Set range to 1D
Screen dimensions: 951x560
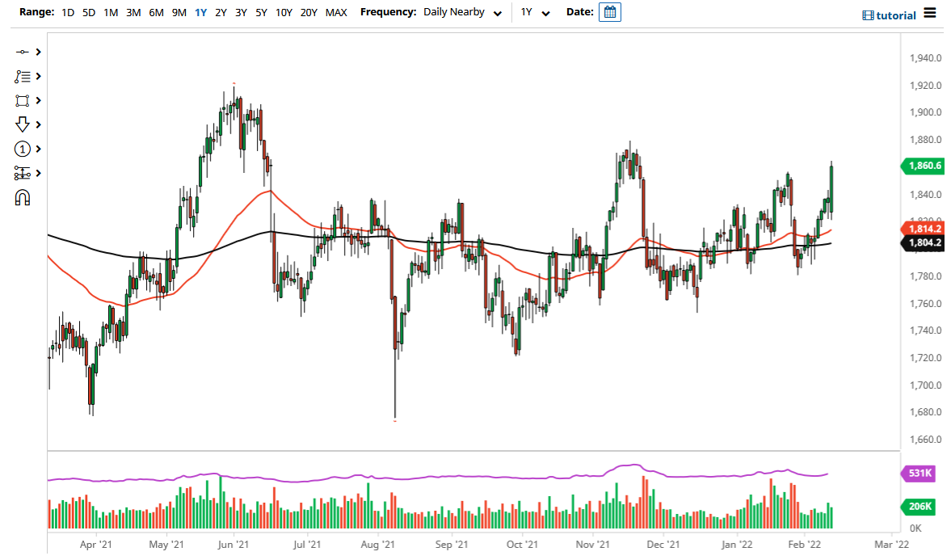(68, 12)
